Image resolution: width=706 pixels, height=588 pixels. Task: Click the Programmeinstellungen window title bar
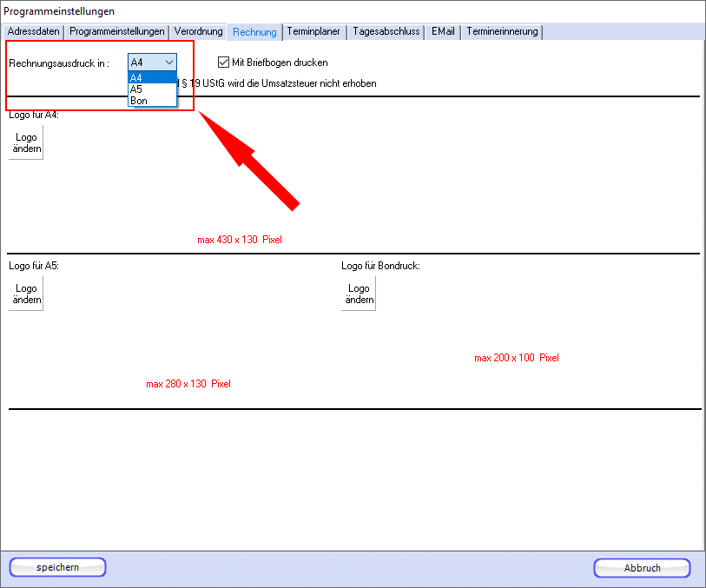click(x=347, y=11)
